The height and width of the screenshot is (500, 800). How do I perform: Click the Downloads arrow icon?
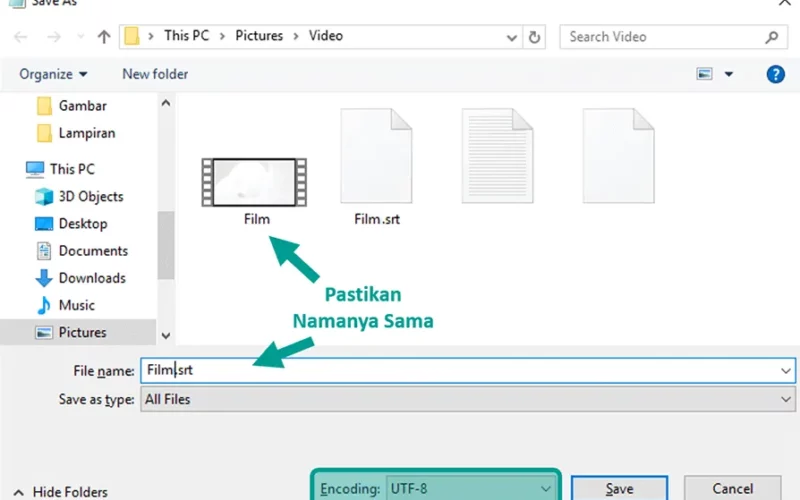44,278
